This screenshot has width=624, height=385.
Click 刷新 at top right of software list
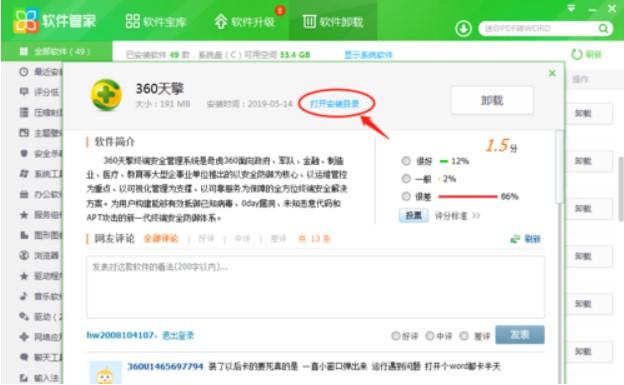pyautogui.click(x=587, y=54)
